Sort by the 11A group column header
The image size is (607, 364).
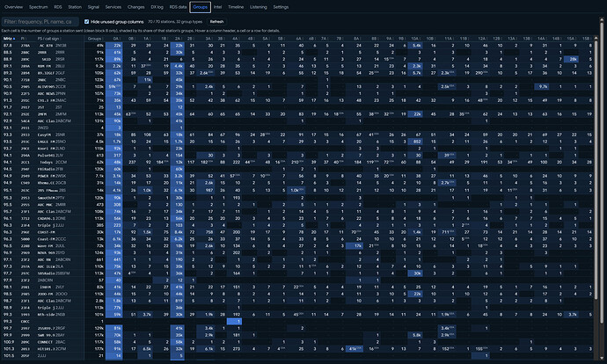449,39
